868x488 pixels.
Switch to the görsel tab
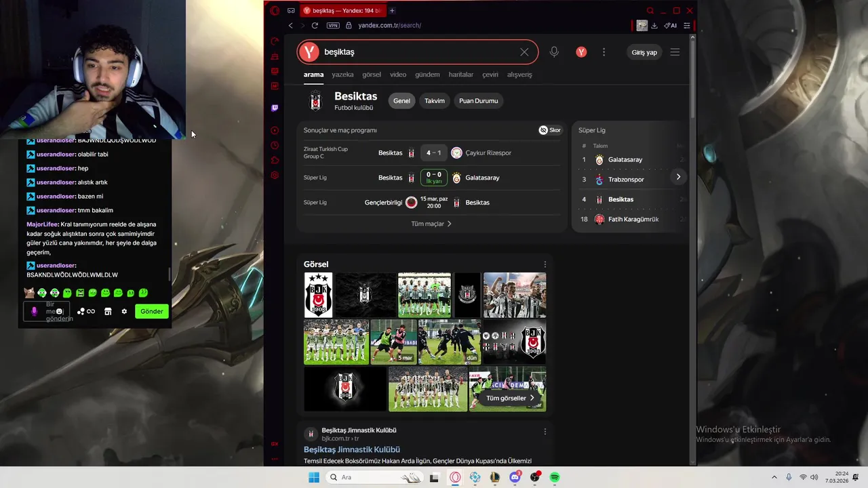click(372, 75)
